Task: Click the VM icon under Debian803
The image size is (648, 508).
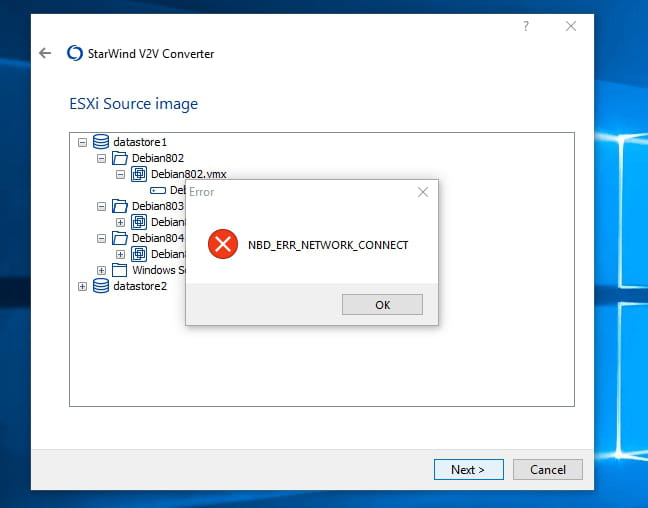Action: point(139,222)
